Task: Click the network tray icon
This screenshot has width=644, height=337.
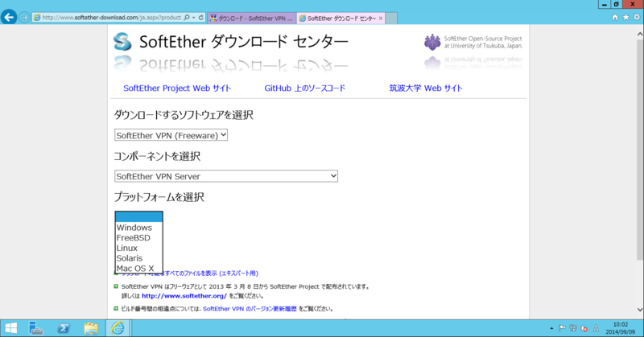Action: pos(573,328)
